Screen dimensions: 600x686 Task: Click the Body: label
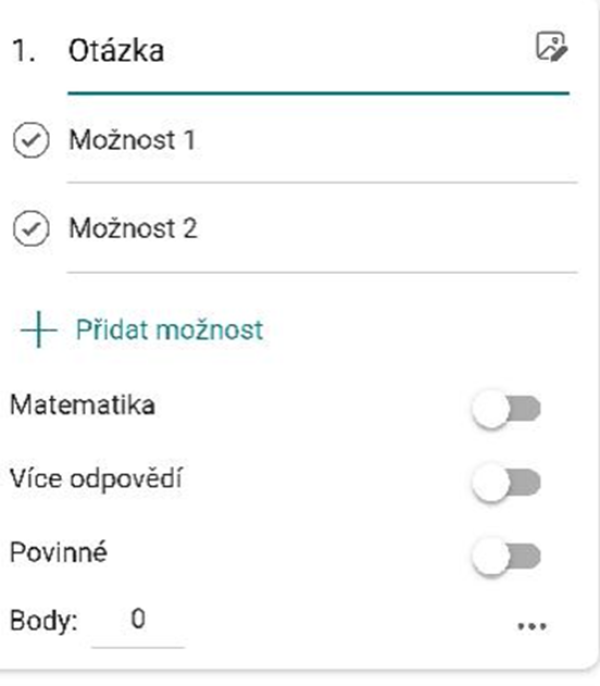pos(44,621)
